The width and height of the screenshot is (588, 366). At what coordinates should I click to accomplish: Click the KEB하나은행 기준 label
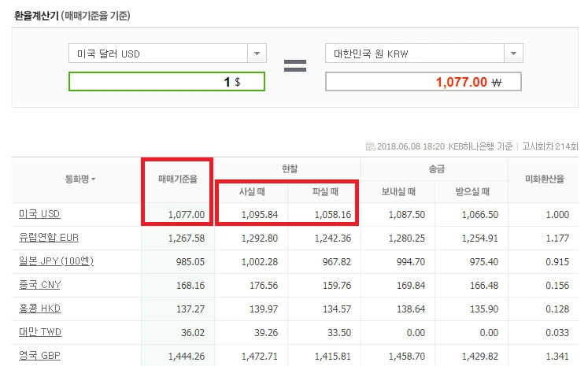(x=480, y=146)
